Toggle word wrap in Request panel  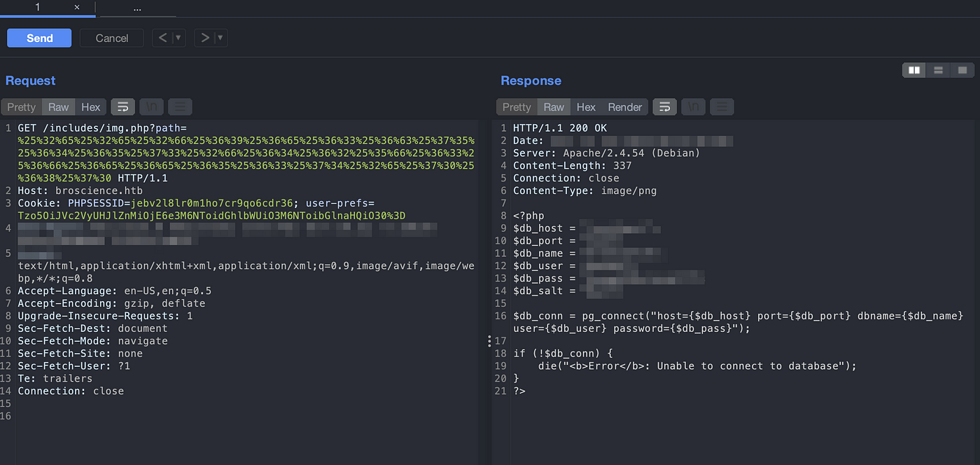pos(122,107)
